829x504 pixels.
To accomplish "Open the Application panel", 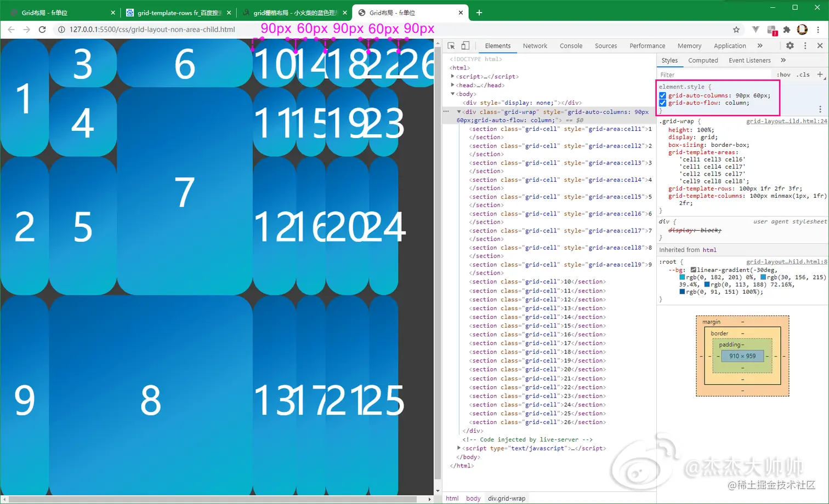I will (x=730, y=46).
